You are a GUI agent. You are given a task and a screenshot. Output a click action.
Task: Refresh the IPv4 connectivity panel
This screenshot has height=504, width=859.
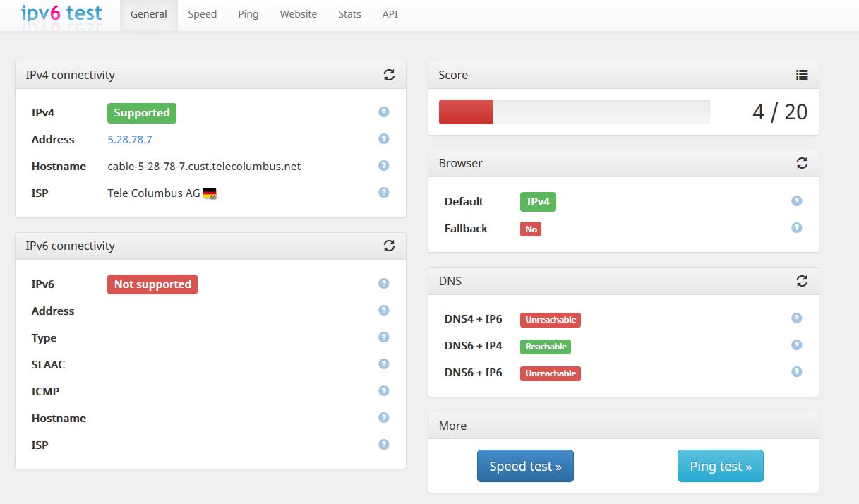389,75
